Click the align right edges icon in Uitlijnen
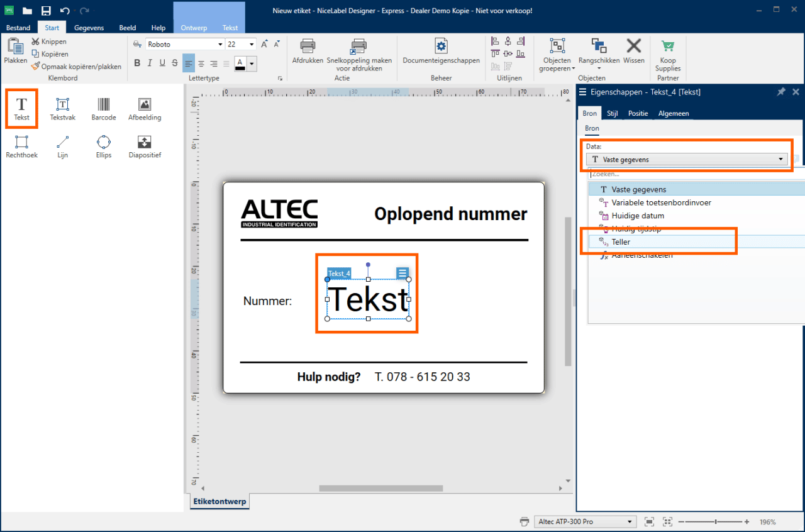Viewport: 805px width, 532px height. [x=520, y=42]
